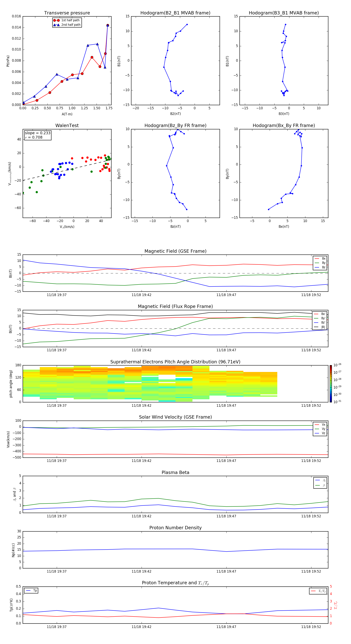This screenshot has width=351, height=644.
Task: Click 'slope = 0.233' annotation text
Action: click(x=37, y=133)
